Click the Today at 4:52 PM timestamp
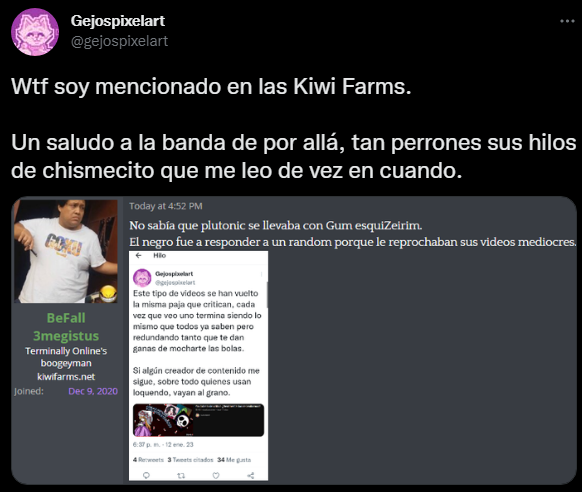The height and width of the screenshot is (492, 582). [166, 206]
